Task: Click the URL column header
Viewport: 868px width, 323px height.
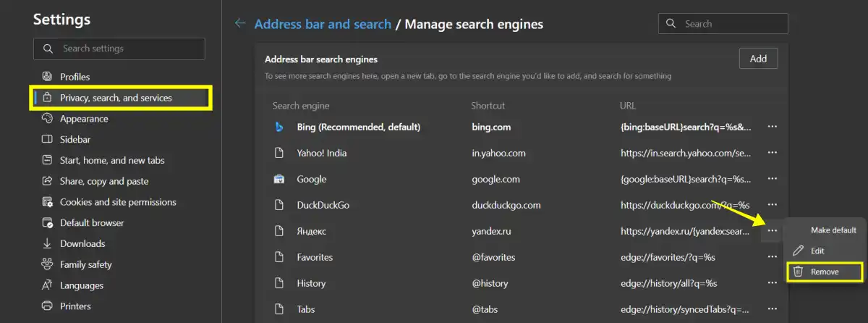Action: (x=628, y=106)
